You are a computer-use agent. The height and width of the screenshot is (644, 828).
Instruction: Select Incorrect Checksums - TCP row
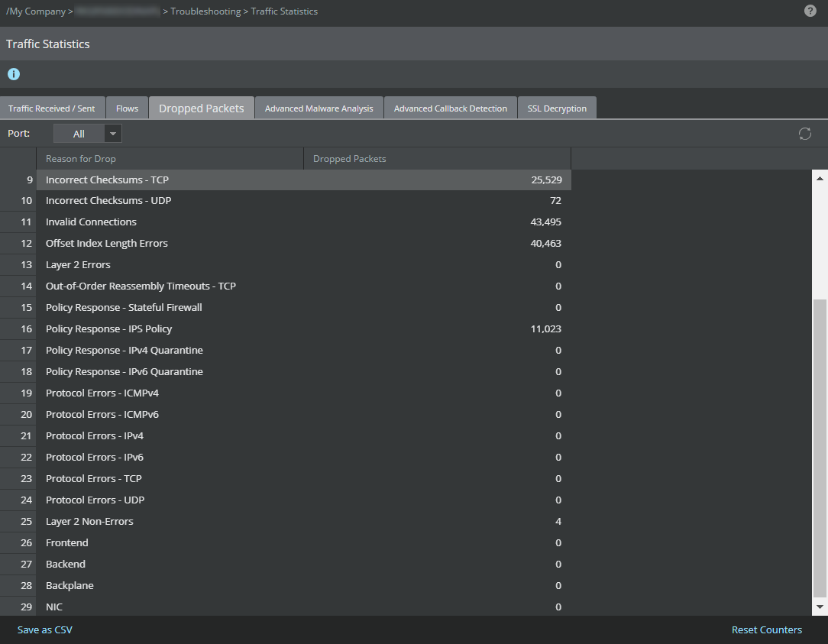[286, 180]
